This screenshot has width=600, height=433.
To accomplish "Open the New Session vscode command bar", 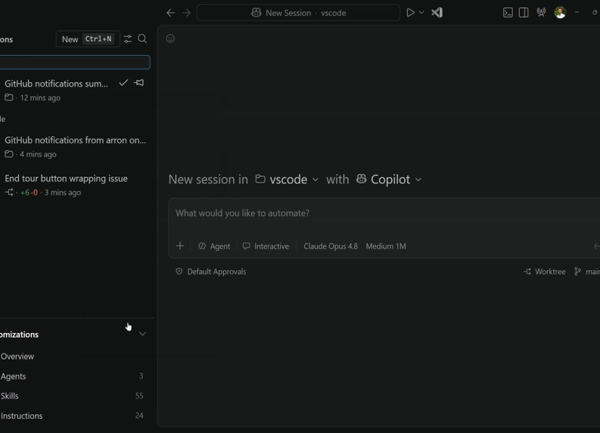I will [298, 13].
